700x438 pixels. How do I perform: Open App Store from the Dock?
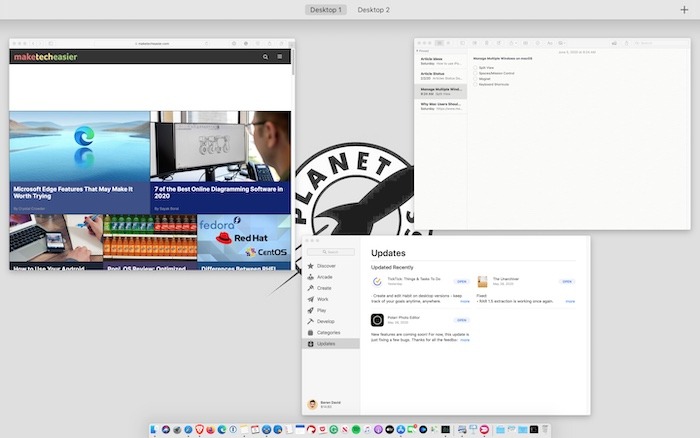coord(400,430)
